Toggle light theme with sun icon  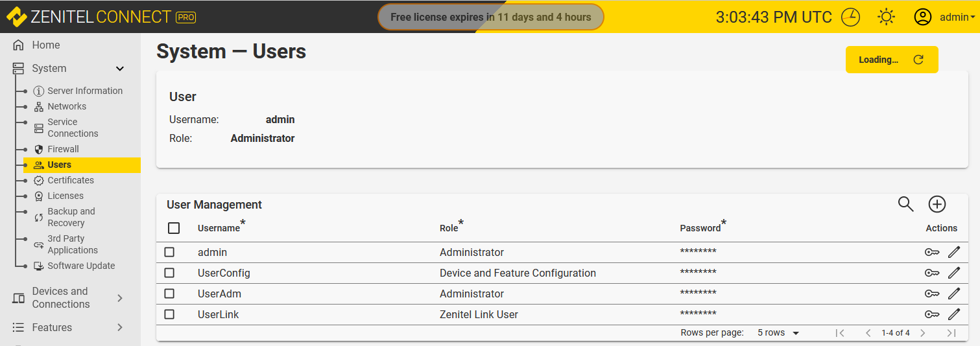click(886, 17)
